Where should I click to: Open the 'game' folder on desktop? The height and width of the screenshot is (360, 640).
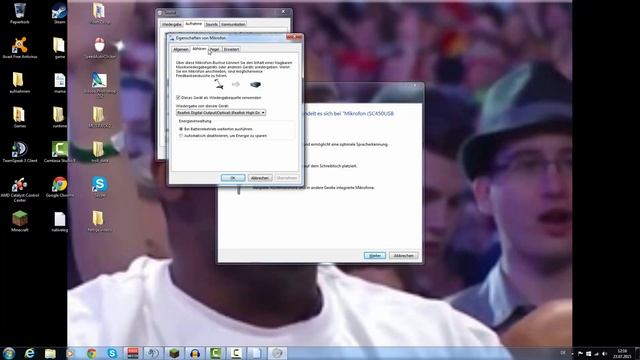coord(60,48)
